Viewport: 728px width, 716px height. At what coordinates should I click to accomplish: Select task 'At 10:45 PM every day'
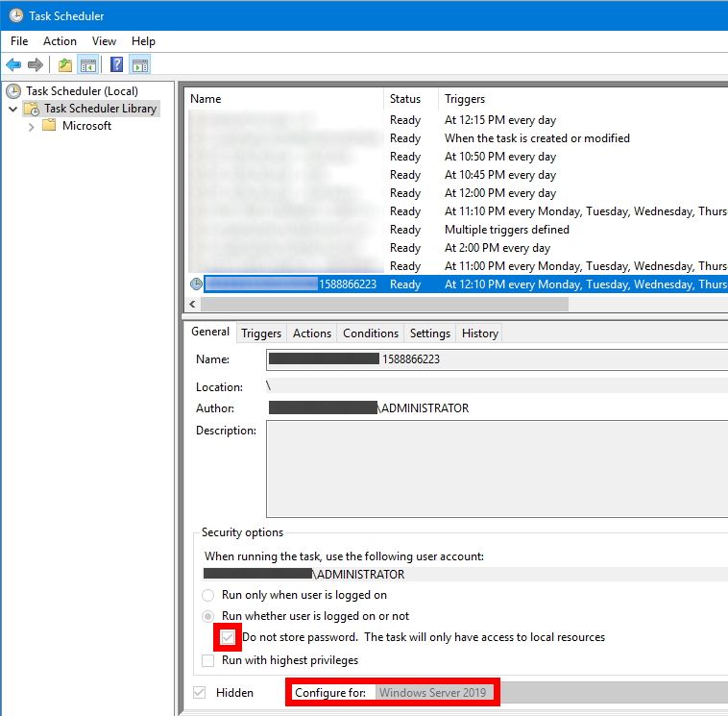[x=458, y=175]
